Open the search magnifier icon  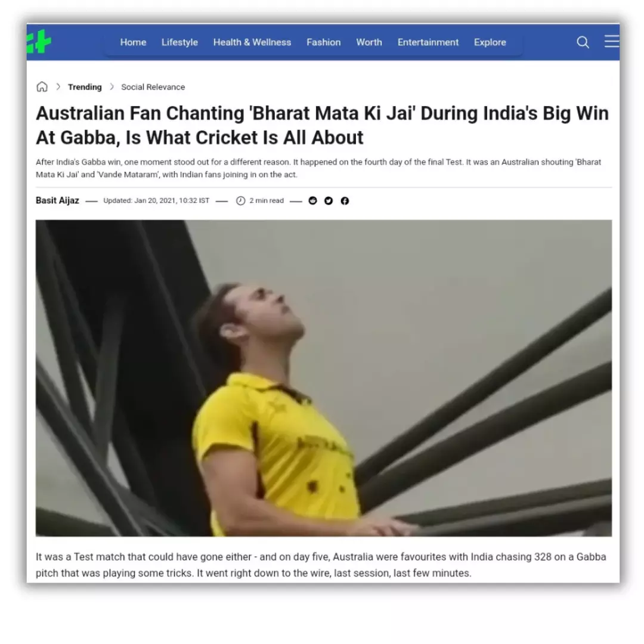(x=583, y=42)
